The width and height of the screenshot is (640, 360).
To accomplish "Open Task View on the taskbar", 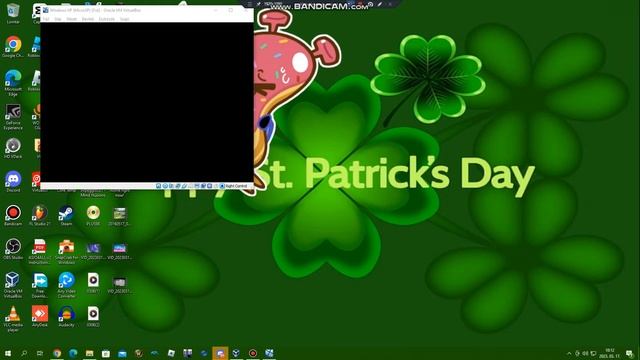I will coord(40,353).
